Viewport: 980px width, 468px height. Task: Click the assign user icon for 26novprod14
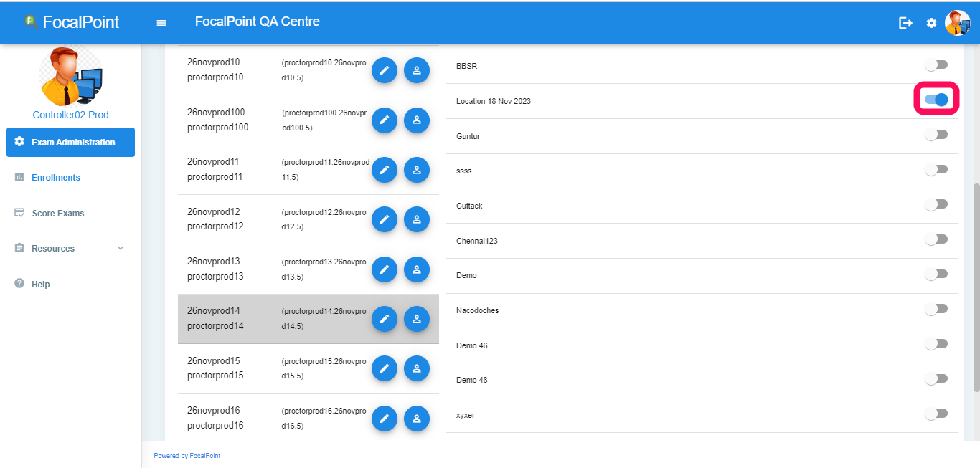tap(417, 319)
